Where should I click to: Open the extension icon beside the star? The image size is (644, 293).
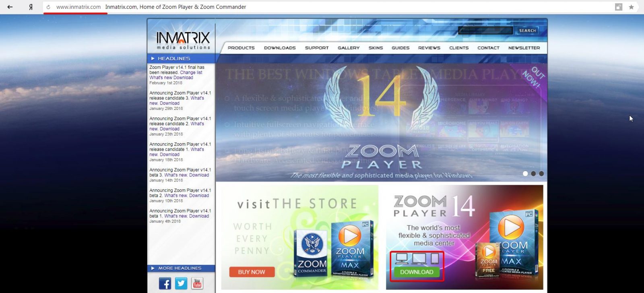619,7
